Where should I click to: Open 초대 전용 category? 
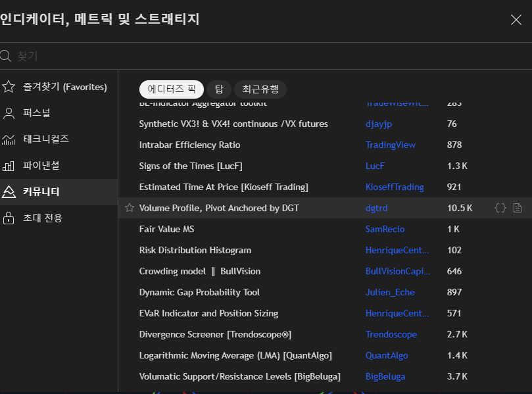pos(59,218)
